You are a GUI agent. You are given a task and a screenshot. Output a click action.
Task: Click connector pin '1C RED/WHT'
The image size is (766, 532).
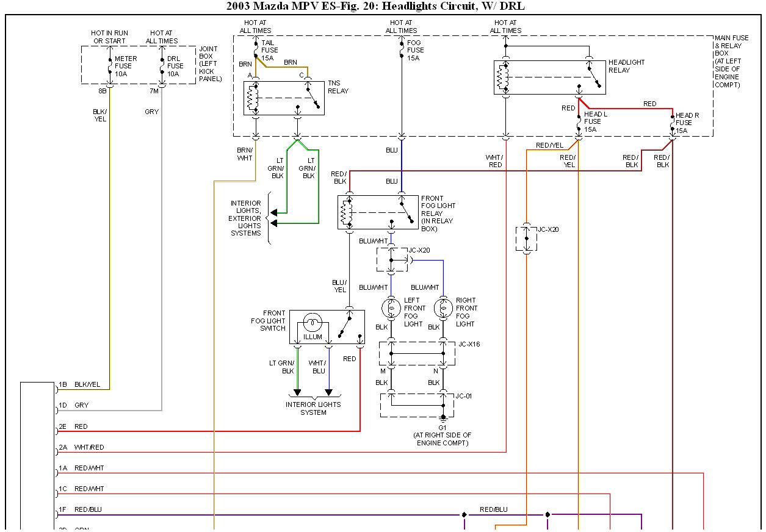(81, 489)
